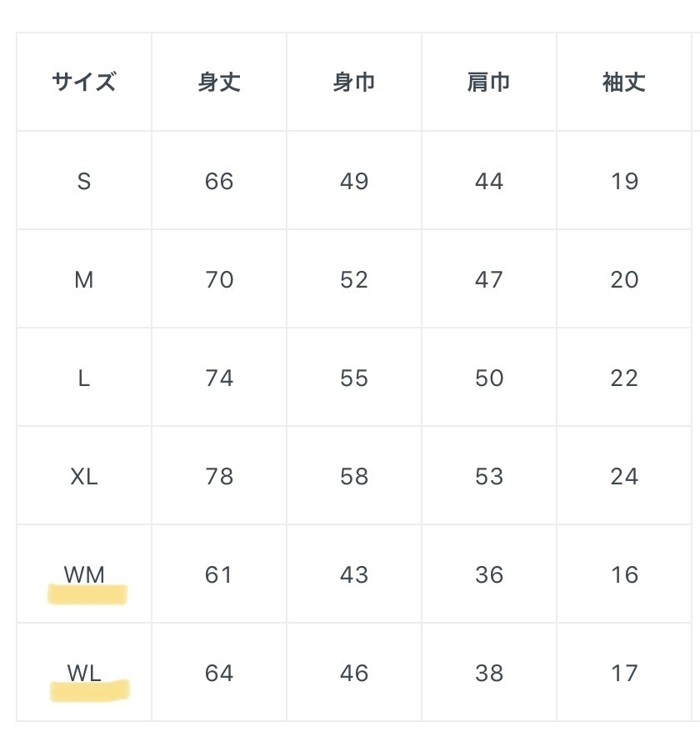Screen dimensions: 700x747
Task: Click the XL size row label
Action: pos(84,476)
